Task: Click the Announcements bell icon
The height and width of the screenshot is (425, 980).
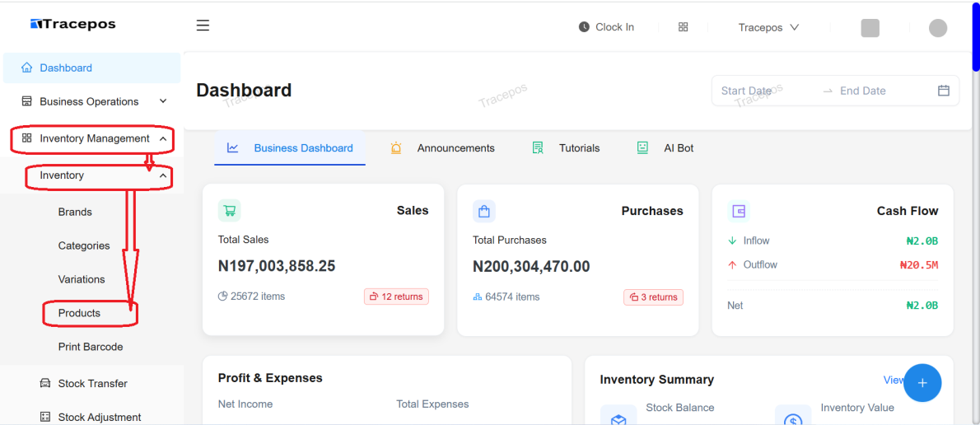Action: tap(396, 148)
